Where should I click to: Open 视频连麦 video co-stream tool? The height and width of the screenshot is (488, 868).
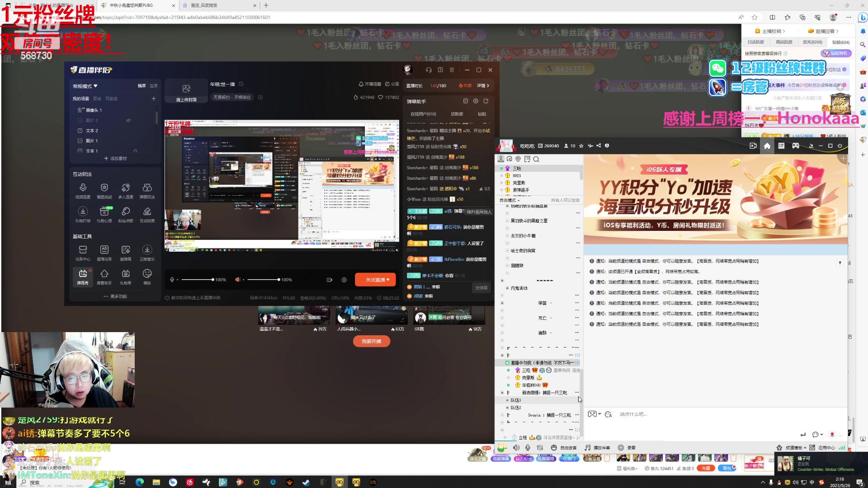83,191
